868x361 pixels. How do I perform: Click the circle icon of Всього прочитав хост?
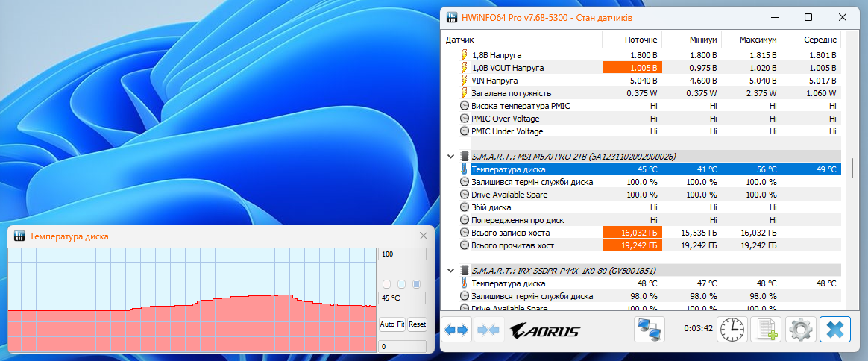tap(465, 245)
